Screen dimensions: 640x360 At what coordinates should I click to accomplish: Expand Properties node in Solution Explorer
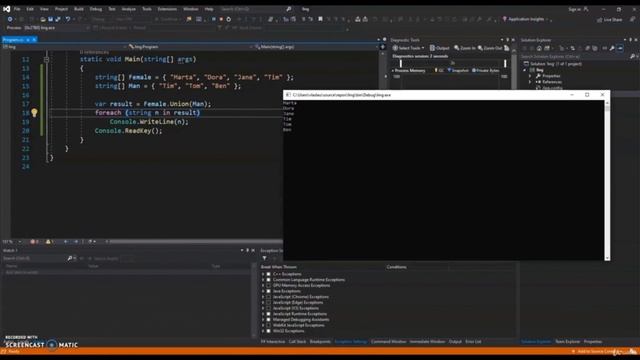pos(530,76)
